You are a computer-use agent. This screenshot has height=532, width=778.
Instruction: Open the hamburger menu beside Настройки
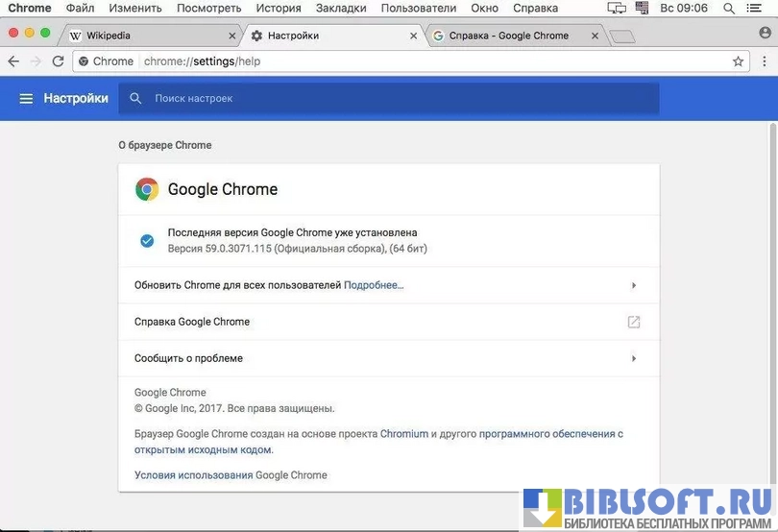pyautogui.click(x=26, y=98)
